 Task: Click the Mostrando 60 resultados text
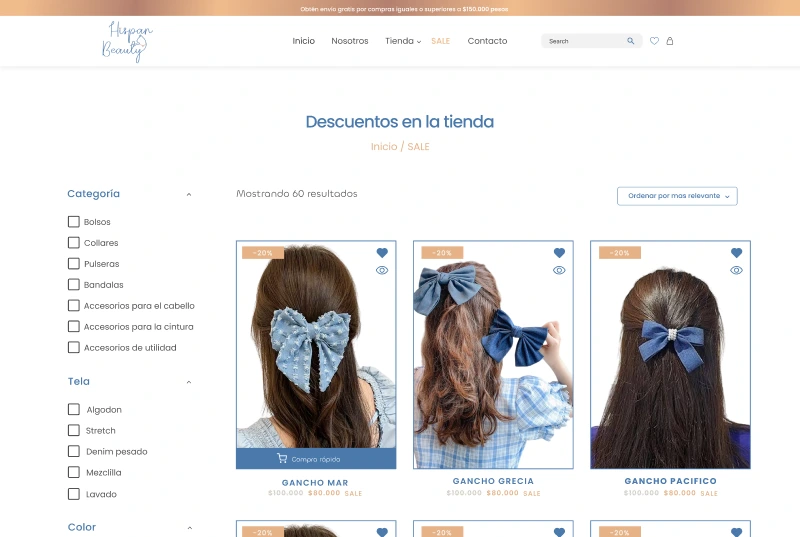click(296, 194)
